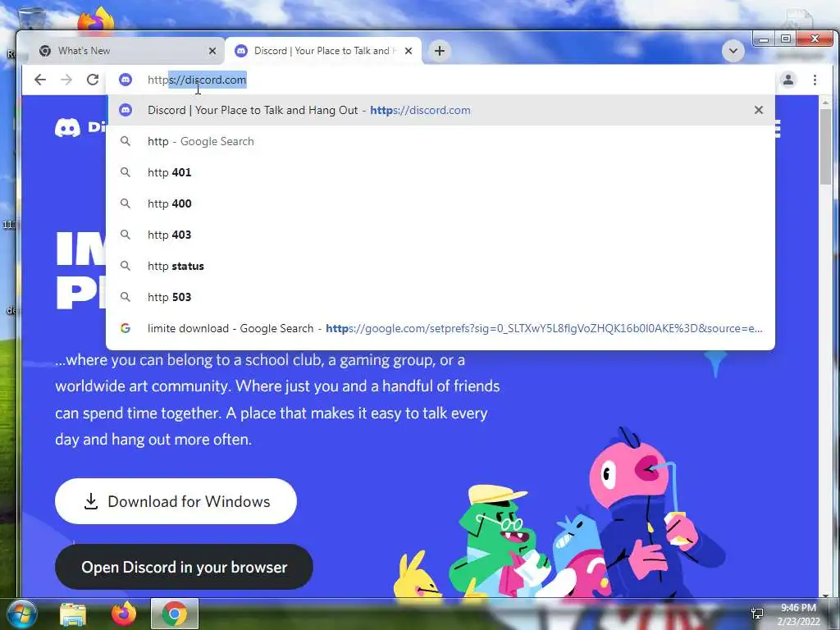Click into the address bar URL text
This screenshot has width=840, height=630.
click(x=197, y=80)
